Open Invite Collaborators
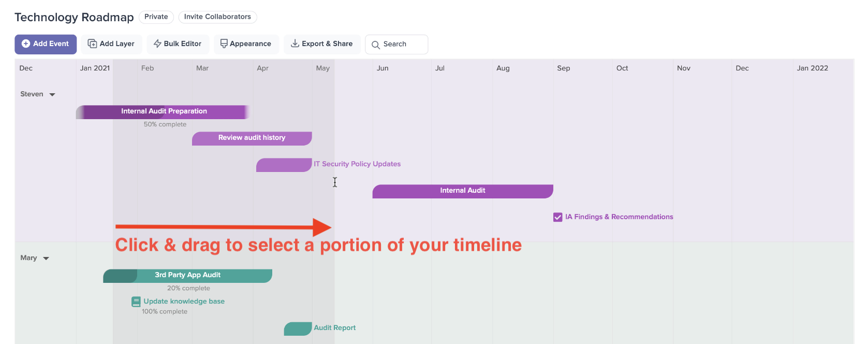868x344 pixels. pyautogui.click(x=217, y=17)
